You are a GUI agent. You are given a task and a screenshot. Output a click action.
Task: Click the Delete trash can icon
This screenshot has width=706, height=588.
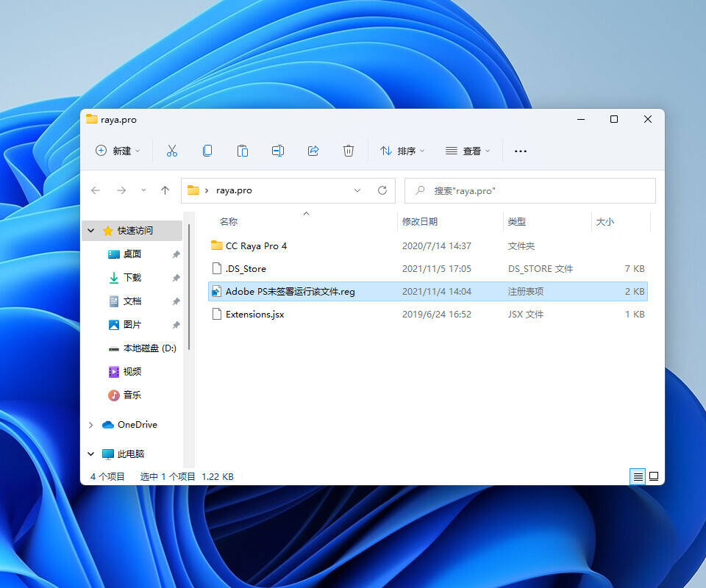click(349, 151)
